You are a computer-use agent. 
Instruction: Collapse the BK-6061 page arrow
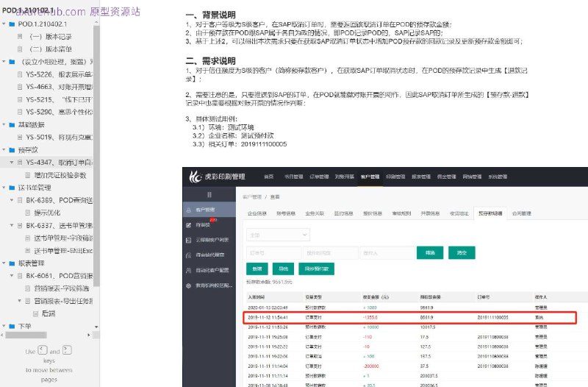tap(12, 276)
